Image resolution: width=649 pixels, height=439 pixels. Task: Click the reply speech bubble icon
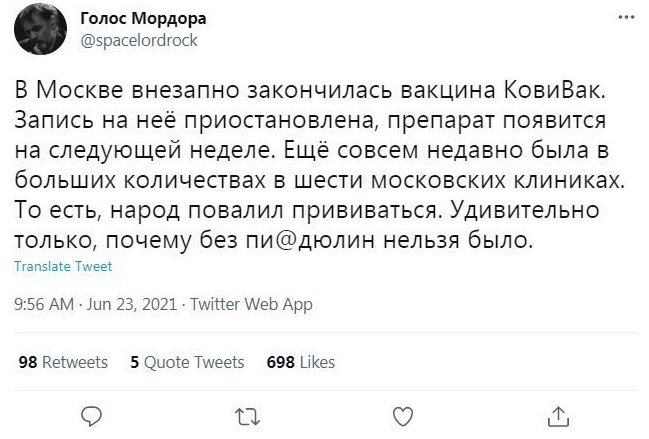[x=90, y=414]
